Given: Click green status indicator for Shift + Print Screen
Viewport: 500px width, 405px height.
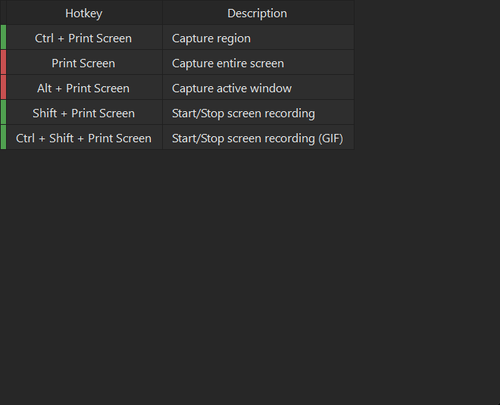Looking at the screenshot, I should pos(3,112).
